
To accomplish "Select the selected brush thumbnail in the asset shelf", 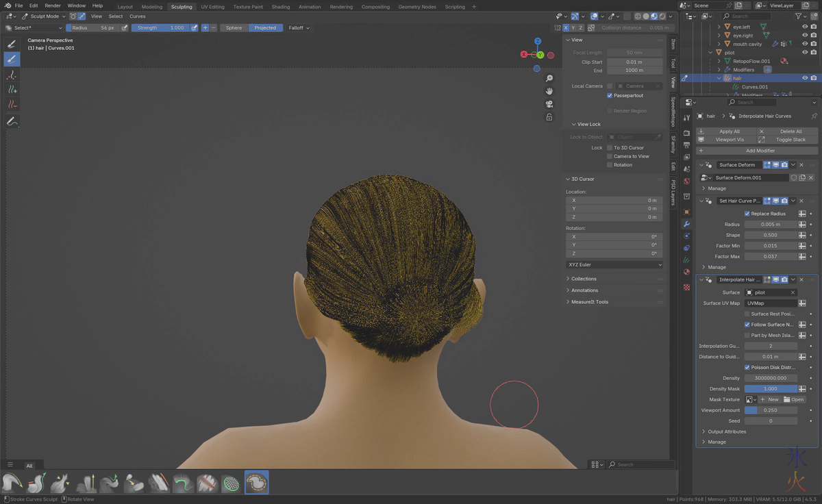I will point(256,481).
